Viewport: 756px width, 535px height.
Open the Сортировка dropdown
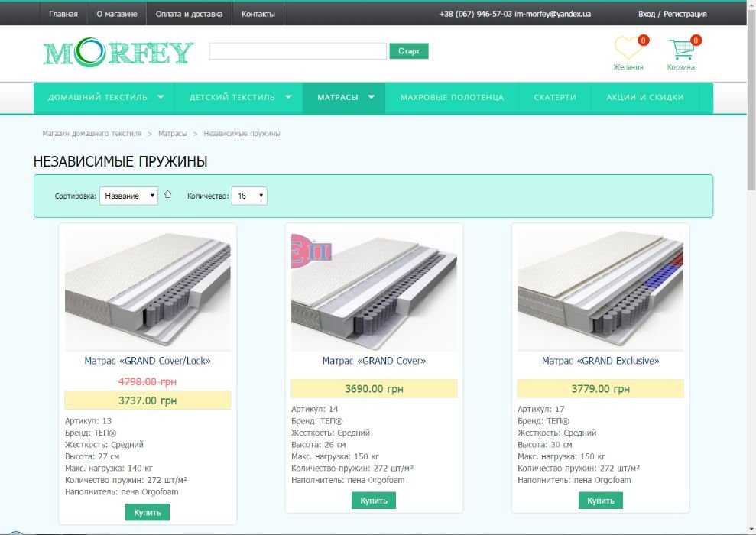point(128,196)
